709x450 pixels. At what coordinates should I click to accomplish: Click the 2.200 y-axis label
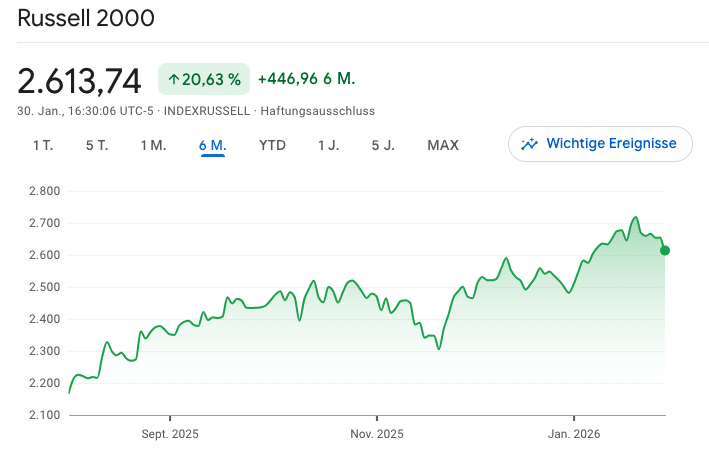45,383
